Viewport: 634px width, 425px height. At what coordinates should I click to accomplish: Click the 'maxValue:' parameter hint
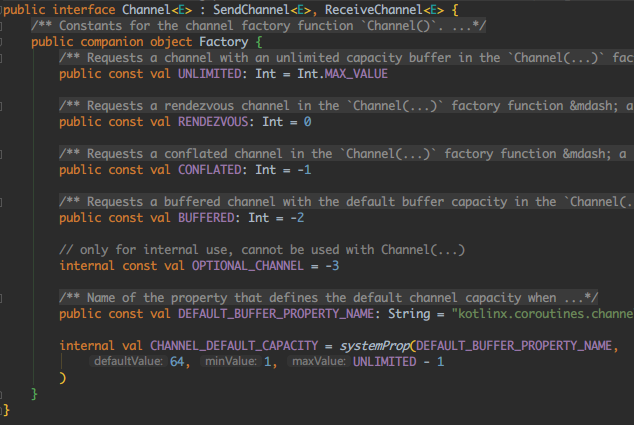319,361
